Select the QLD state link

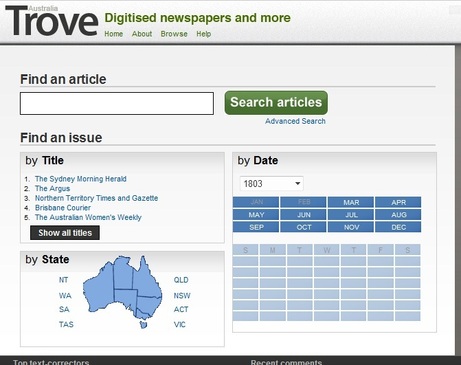click(181, 280)
